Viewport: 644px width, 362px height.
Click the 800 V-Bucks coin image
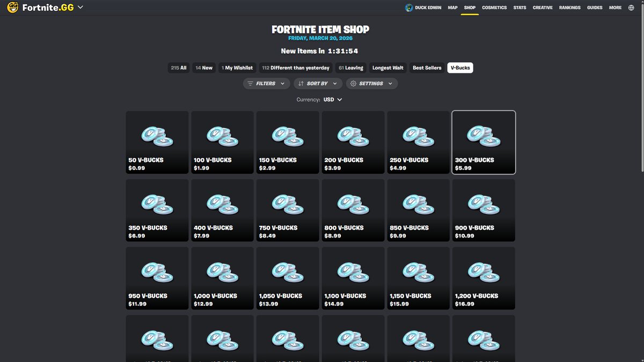click(354, 204)
